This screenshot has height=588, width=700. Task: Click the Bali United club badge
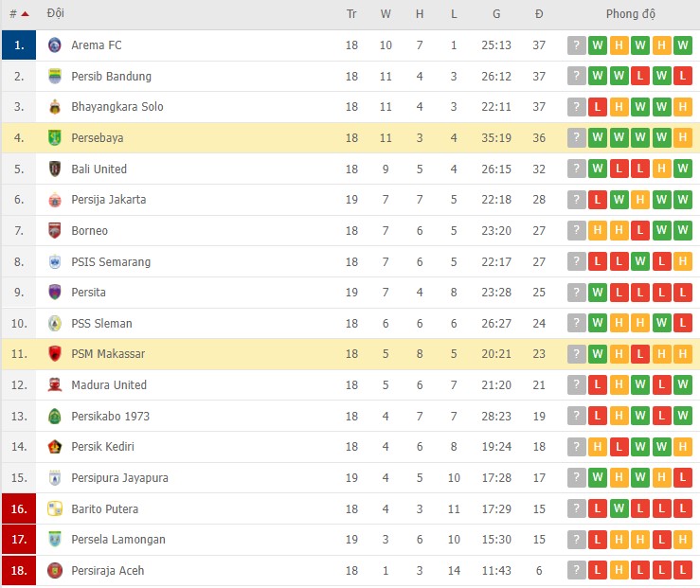(x=54, y=169)
